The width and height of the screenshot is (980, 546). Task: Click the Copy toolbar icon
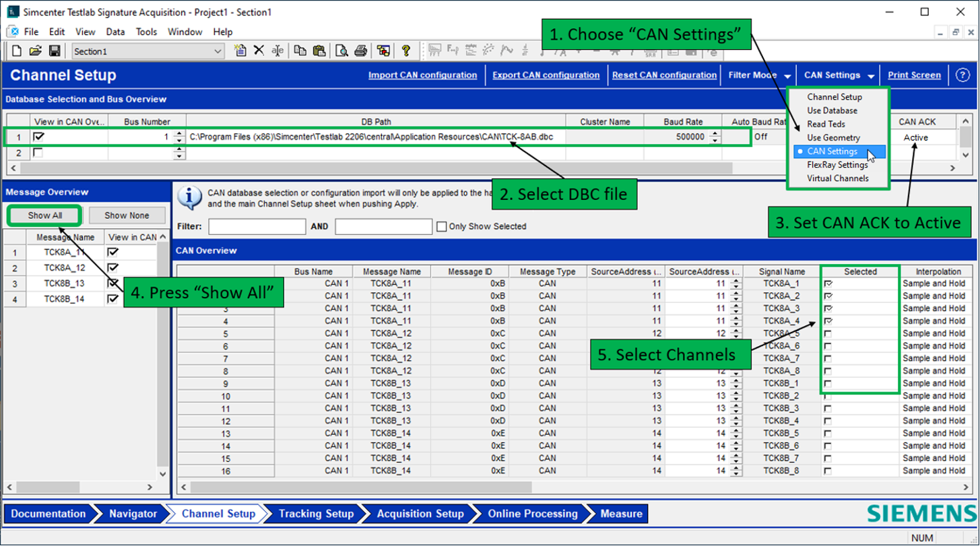300,50
